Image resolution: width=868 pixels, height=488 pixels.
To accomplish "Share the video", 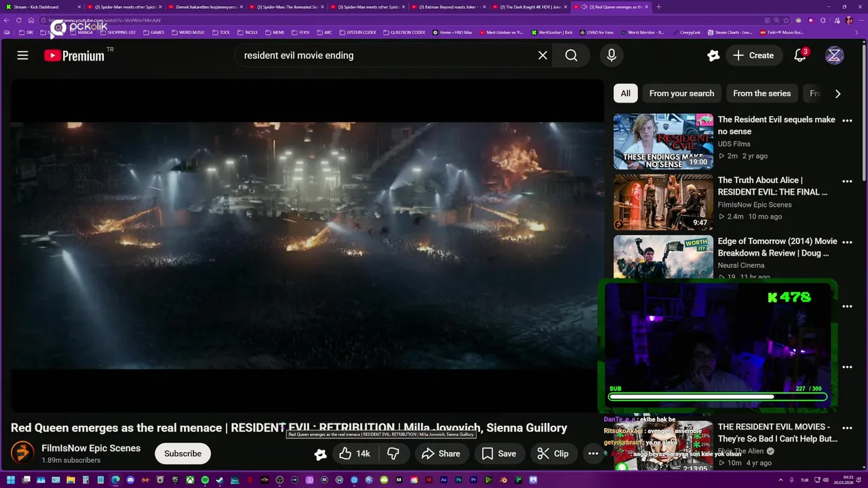I will (x=441, y=453).
